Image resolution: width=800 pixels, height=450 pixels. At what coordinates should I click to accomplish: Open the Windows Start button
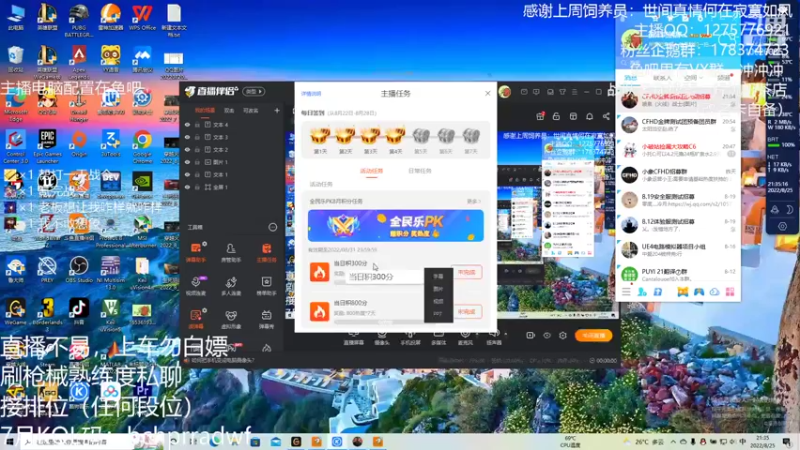[9, 442]
